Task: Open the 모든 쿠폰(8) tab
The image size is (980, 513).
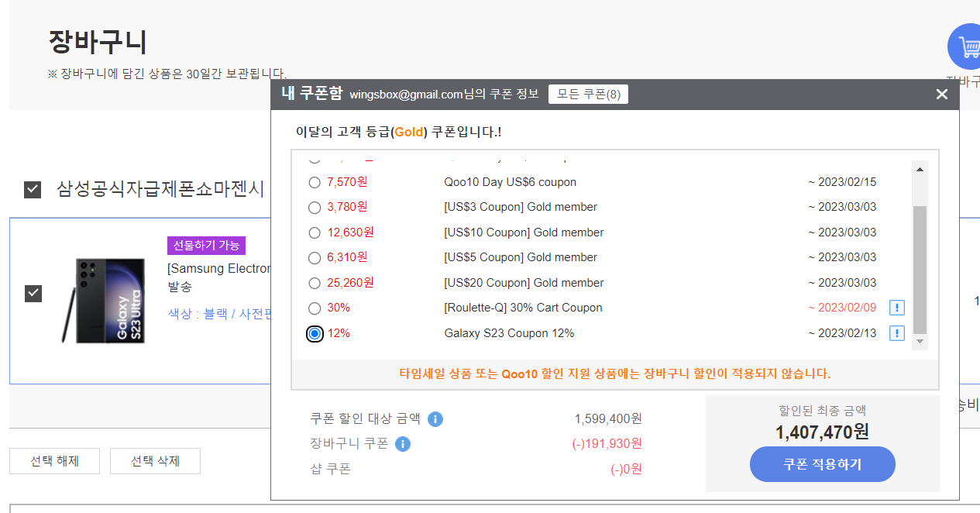Action: tap(589, 95)
